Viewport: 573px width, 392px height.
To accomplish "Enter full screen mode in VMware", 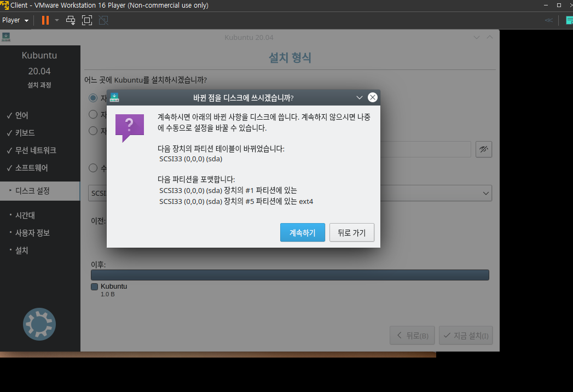I will pos(87,20).
